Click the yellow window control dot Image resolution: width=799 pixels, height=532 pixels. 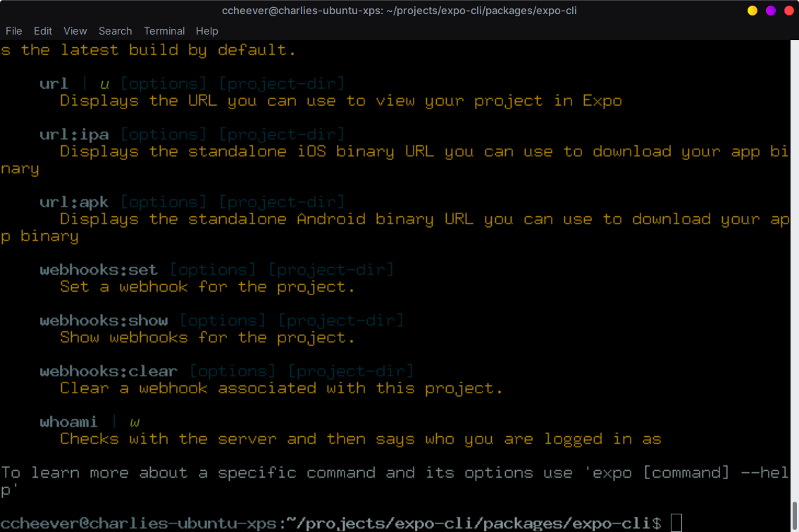[x=752, y=11]
